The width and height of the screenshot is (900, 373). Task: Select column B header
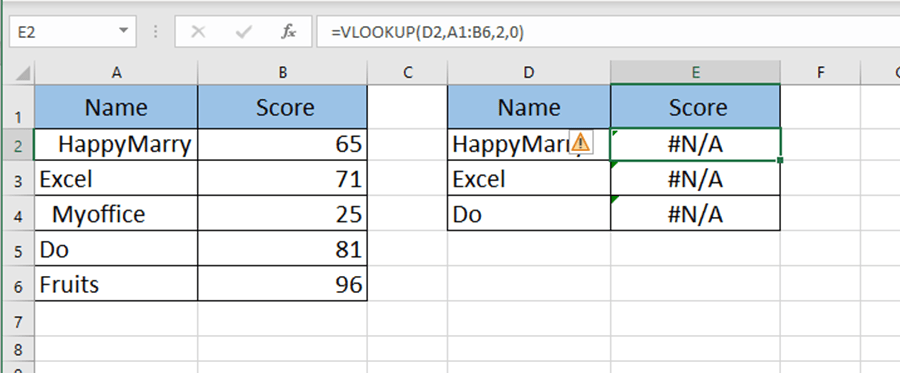[282, 73]
